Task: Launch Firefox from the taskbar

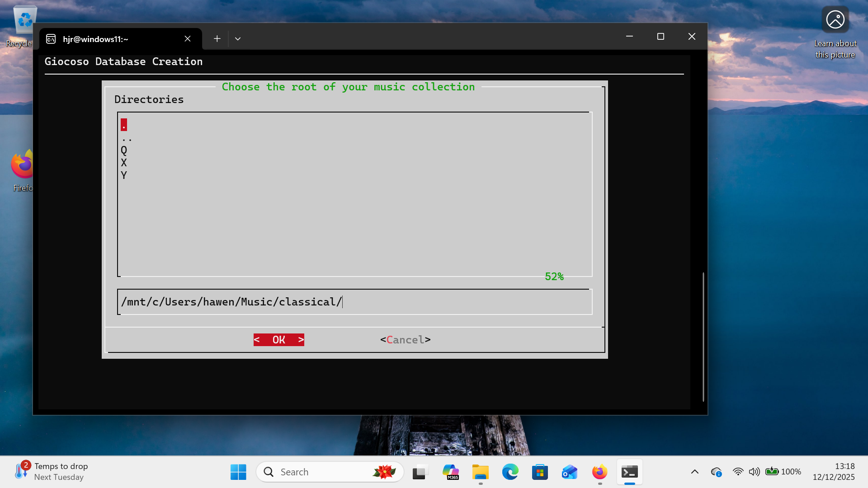Action: point(599,471)
